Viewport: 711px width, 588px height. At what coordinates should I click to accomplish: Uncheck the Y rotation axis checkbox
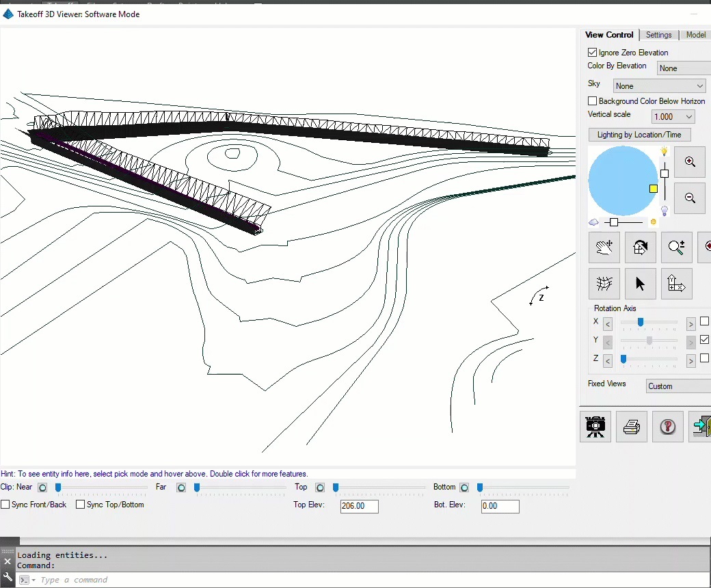point(704,340)
